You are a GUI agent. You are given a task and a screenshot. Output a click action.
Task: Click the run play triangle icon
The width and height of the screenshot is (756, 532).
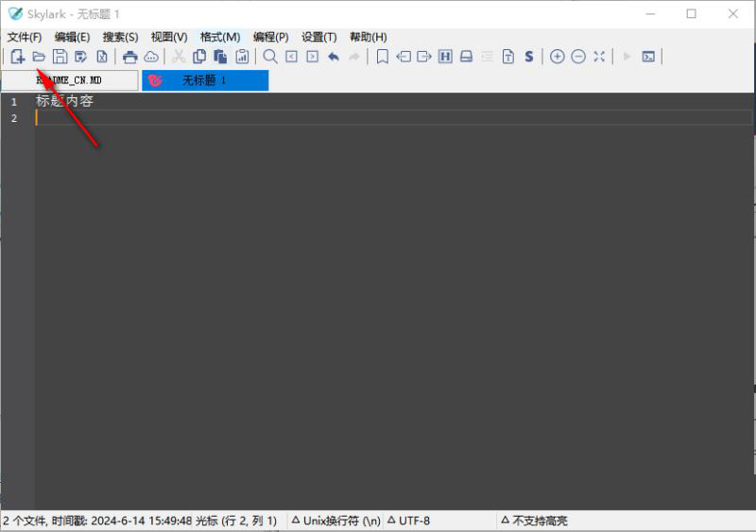627,57
